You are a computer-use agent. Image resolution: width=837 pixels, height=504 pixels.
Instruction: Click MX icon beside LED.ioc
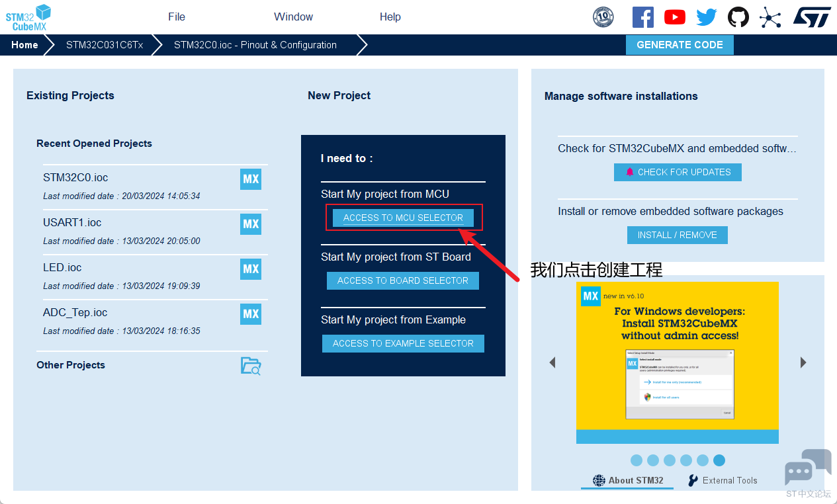click(x=251, y=269)
